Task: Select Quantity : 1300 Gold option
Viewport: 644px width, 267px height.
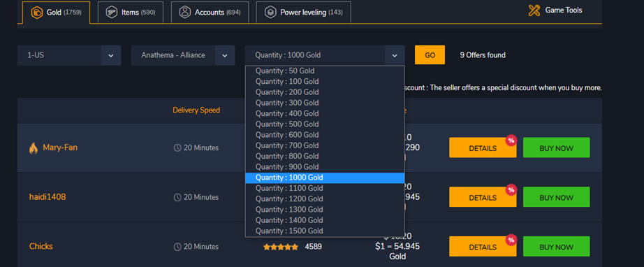Action: pyautogui.click(x=325, y=210)
